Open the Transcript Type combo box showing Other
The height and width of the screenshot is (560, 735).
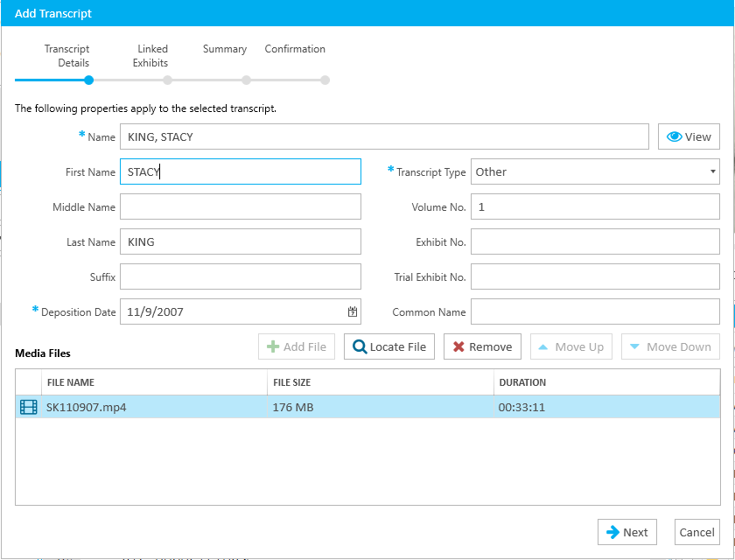click(595, 171)
